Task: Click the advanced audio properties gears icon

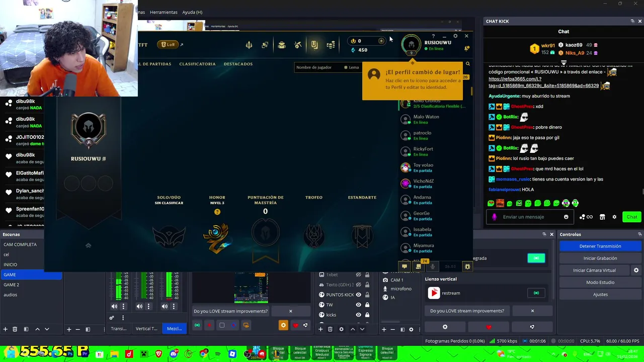Action: (x=112, y=318)
